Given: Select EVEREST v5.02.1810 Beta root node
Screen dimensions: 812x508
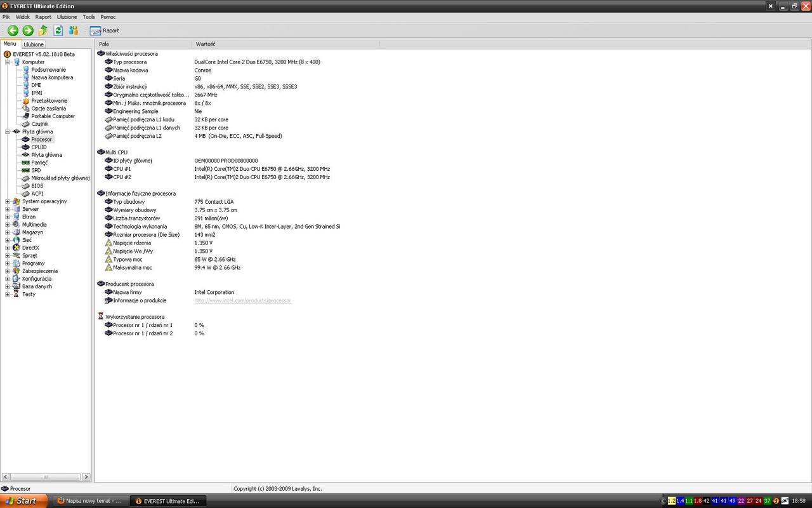Looking at the screenshot, I should (44, 54).
